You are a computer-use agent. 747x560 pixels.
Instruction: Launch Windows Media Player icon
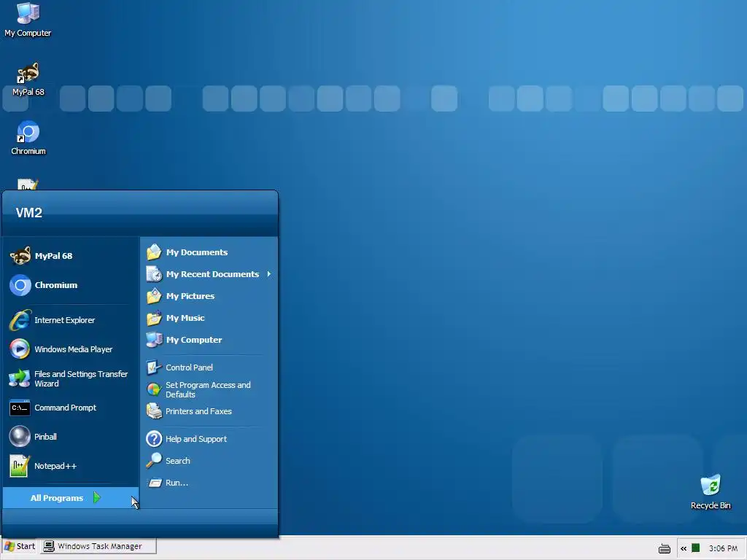[x=20, y=349]
